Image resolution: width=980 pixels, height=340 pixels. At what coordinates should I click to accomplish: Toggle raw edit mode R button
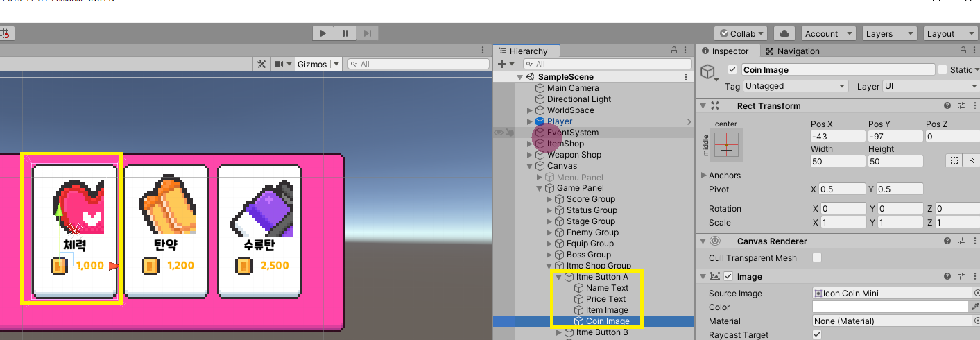coord(971,160)
